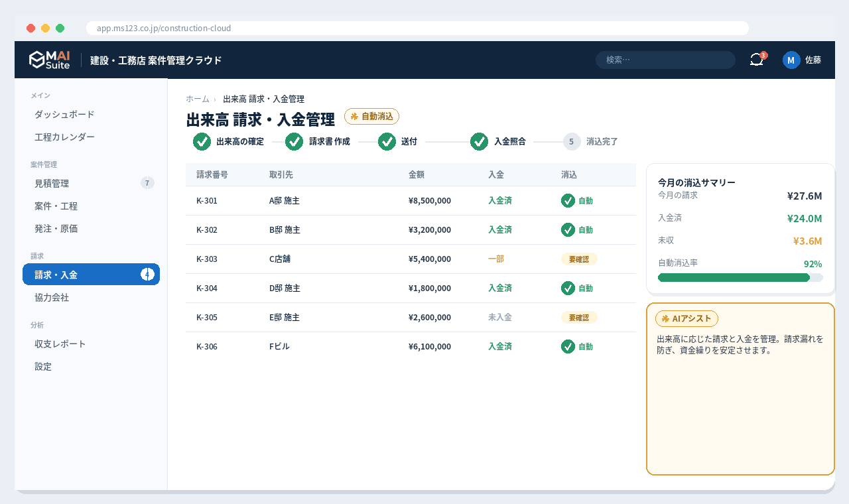This screenshot has width=849, height=504.
Task: Click the ¥24.0M 入金済 value
Action: [x=805, y=218]
